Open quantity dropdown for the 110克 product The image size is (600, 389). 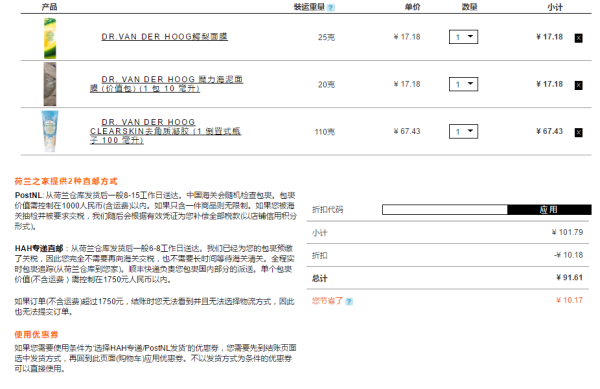pos(463,132)
